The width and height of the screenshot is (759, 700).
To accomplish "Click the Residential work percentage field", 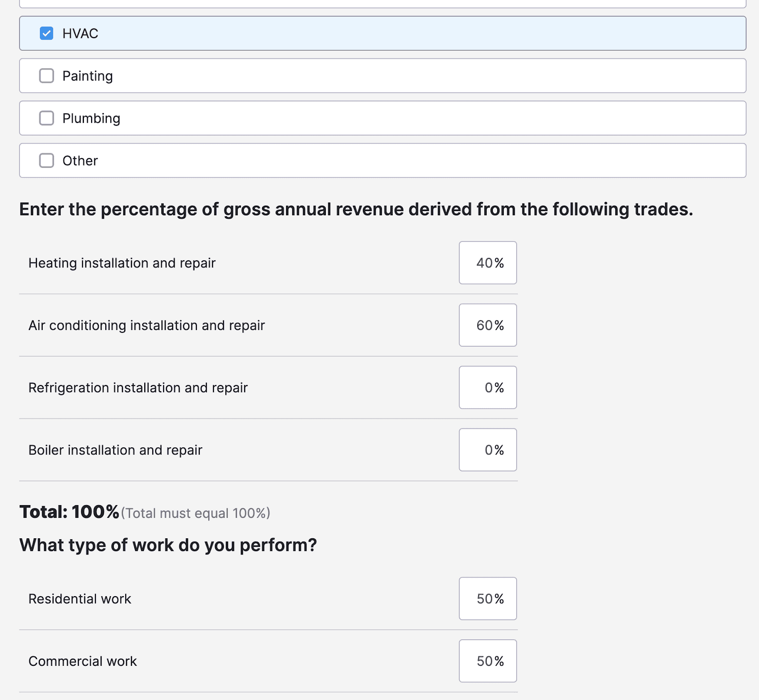I will coord(488,599).
